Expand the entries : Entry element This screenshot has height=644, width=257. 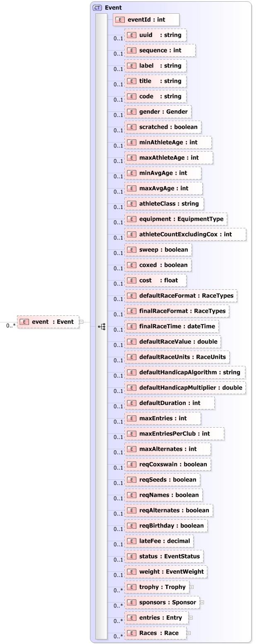(191, 617)
